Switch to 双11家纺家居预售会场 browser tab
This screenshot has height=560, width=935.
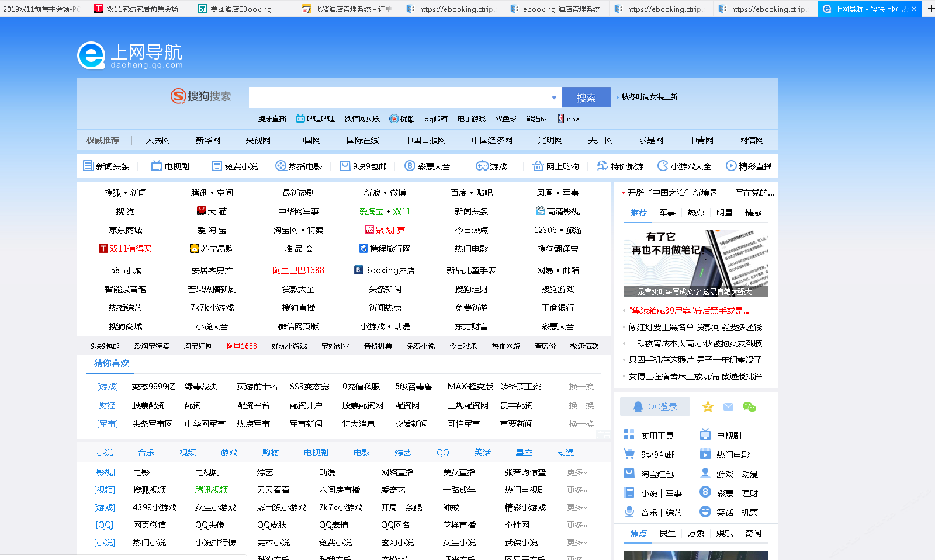pyautogui.click(x=142, y=9)
